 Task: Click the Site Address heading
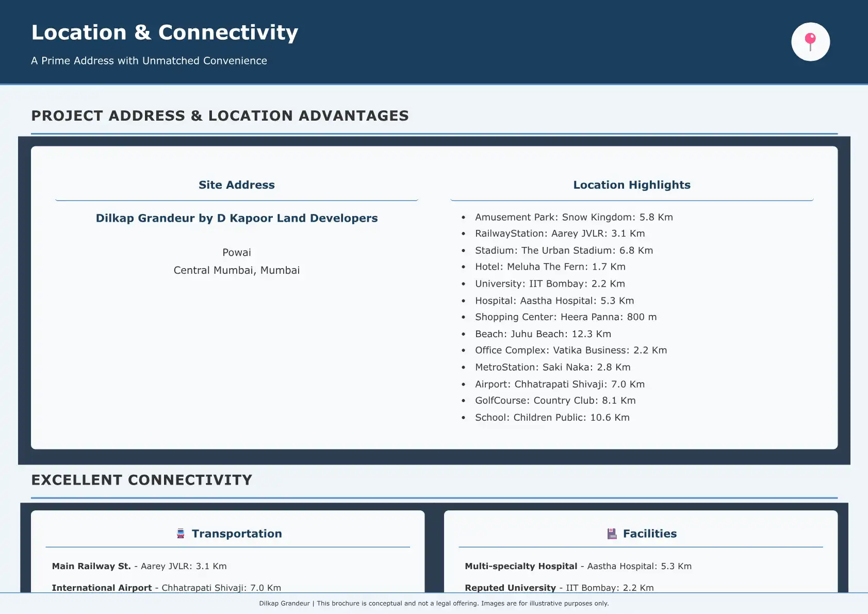click(237, 185)
